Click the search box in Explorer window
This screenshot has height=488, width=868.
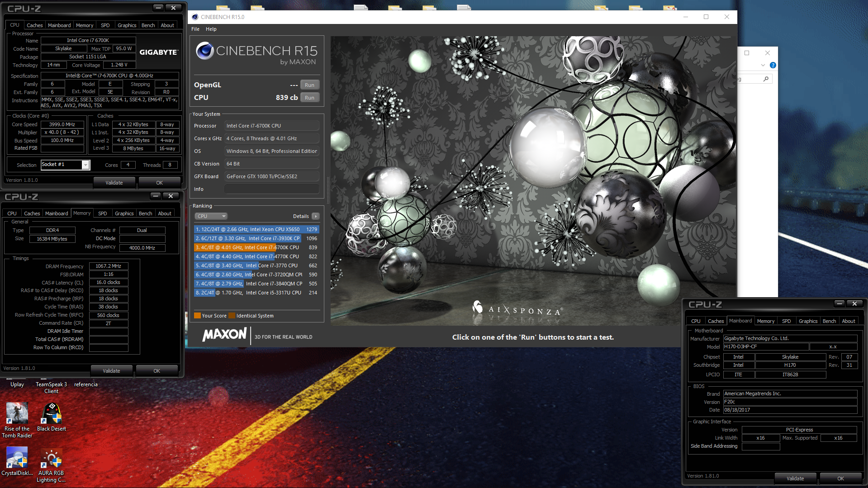click(754, 79)
